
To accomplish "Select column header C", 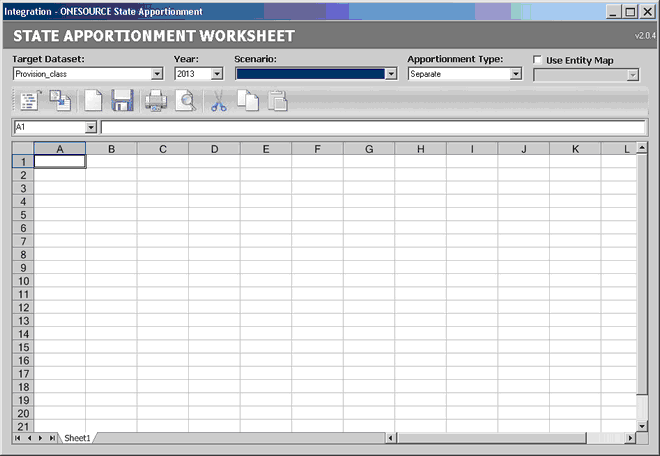I will click(162, 149).
